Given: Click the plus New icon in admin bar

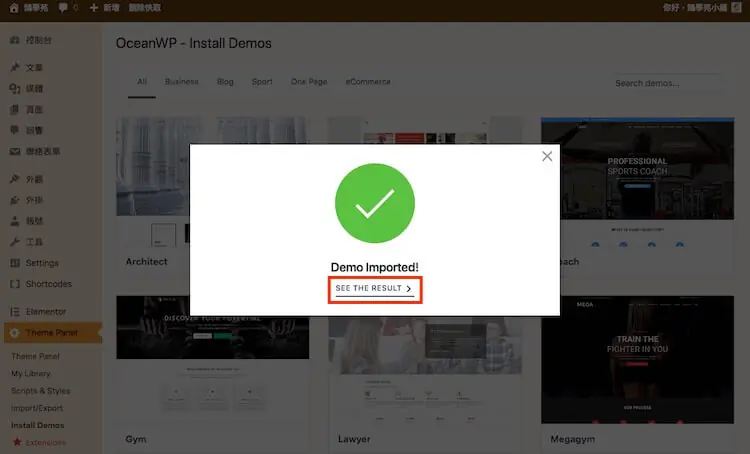Looking at the screenshot, I should [94, 8].
